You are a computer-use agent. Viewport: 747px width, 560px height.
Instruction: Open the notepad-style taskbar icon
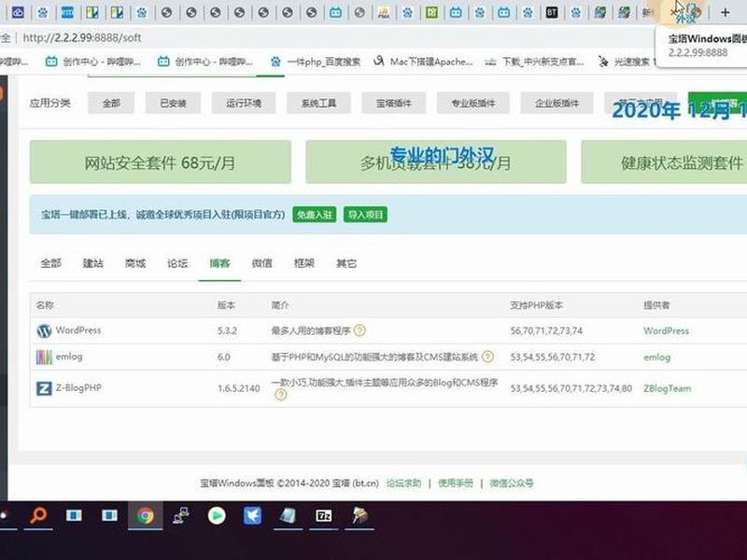pyautogui.click(x=288, y=516)
